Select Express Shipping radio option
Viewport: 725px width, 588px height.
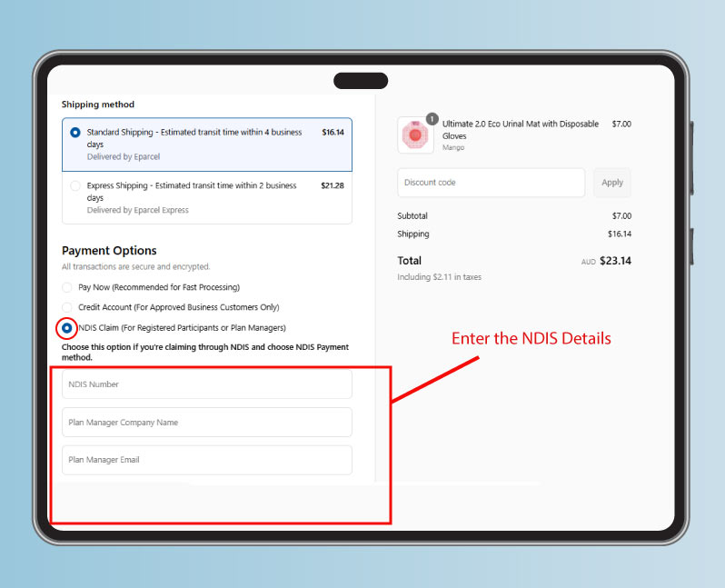[74, 186]
